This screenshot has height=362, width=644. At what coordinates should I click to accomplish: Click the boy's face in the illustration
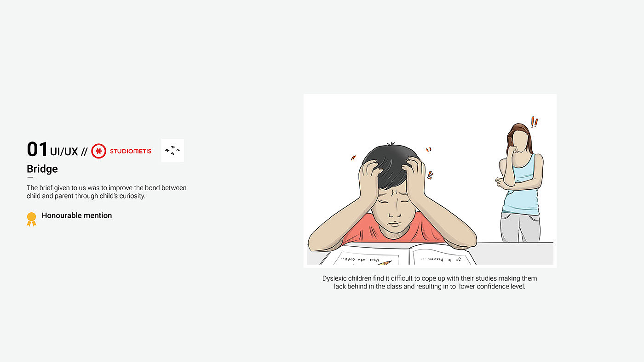pos(392,207)
